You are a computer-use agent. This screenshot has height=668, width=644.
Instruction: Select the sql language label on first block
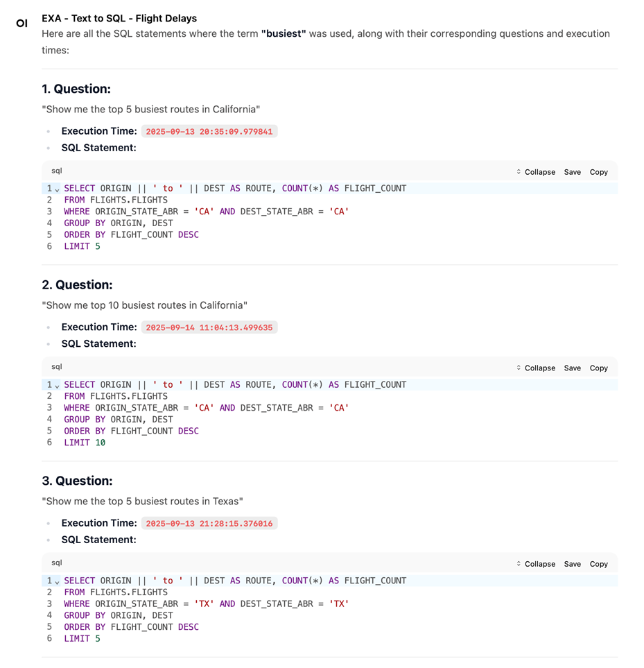tap(56, 171)
